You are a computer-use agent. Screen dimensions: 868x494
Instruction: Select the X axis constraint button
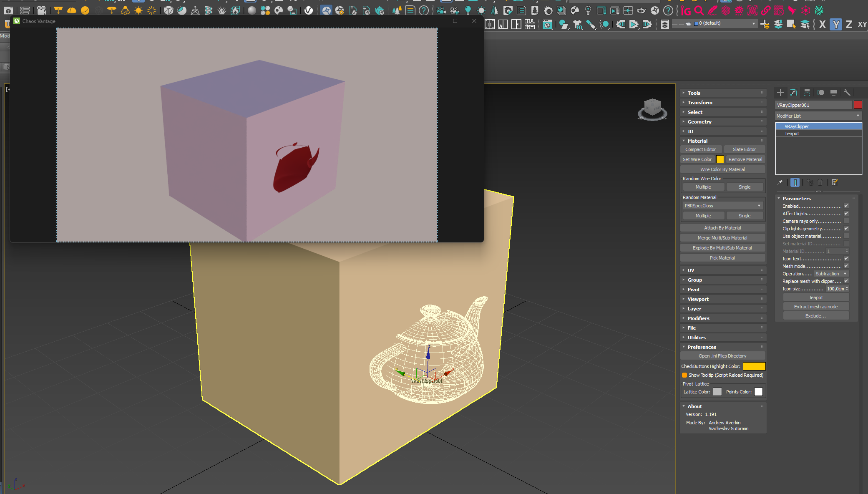pos(822,25)
